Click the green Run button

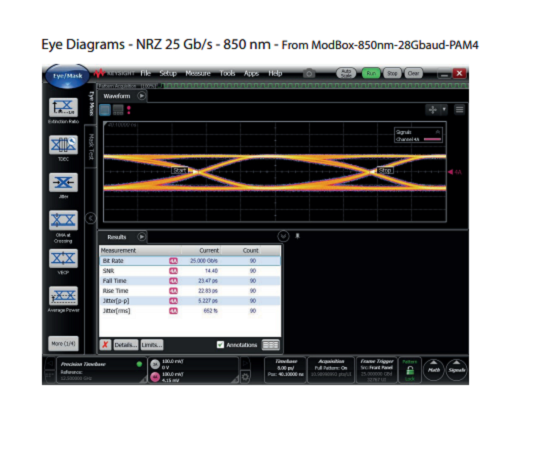[371, 73]
